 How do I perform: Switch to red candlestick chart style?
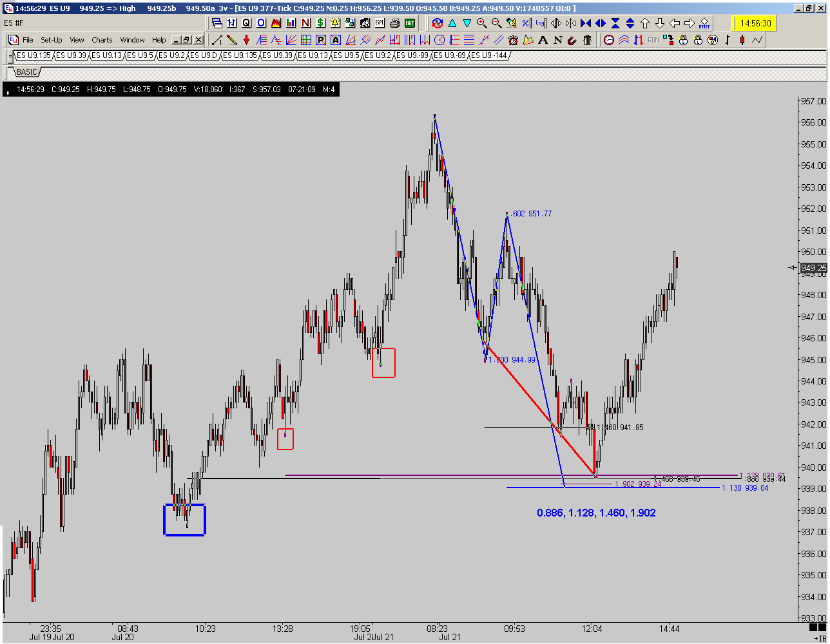tap(742, 40)
